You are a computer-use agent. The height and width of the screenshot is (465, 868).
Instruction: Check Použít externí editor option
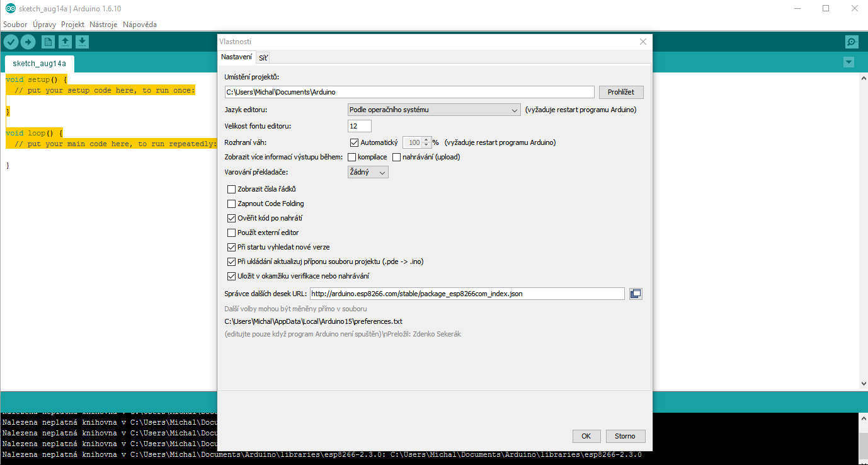pyautogui.click(x=231, y=232)
